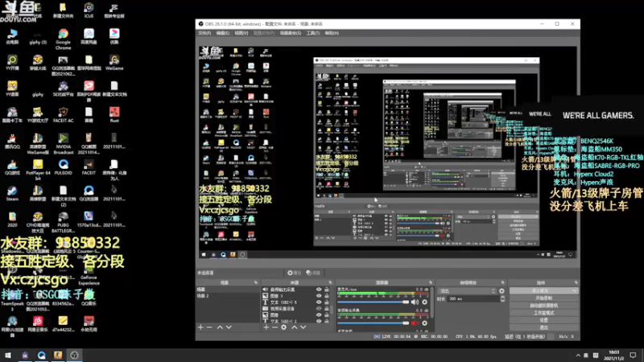The width and height of the screenshot is (644, 362).
Task: Show hidden system tray icons chevron
Action: pyautogui.click(x=578, y=355)
